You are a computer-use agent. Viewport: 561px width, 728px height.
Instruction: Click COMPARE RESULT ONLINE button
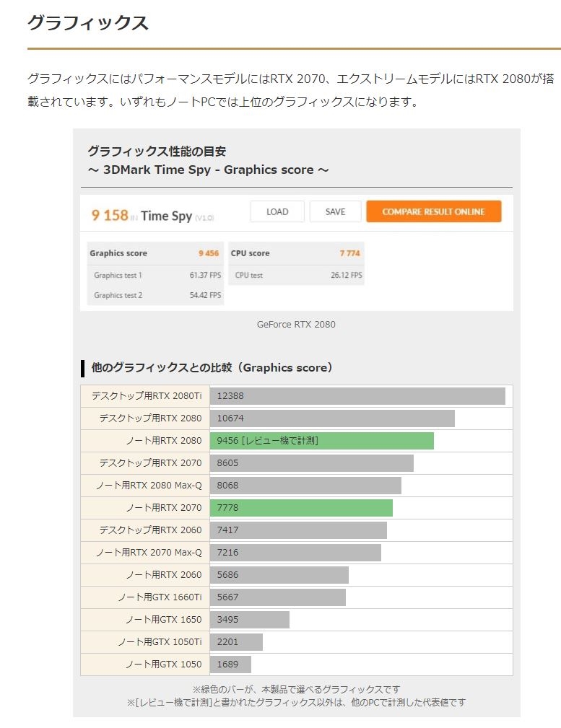click(433, 211)
